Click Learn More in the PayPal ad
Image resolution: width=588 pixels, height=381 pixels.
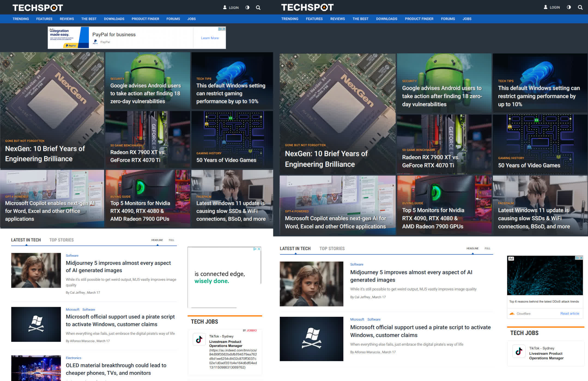(210, 38)
